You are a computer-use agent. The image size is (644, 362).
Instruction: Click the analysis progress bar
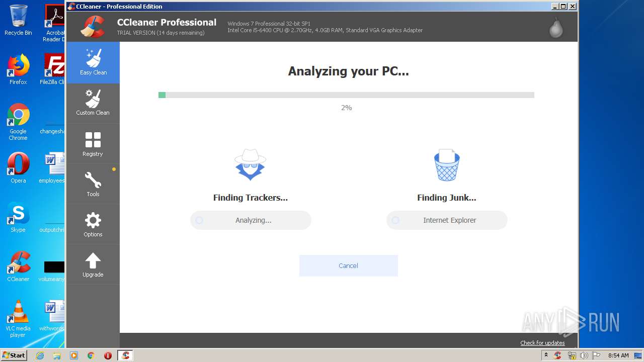(346, 95)
